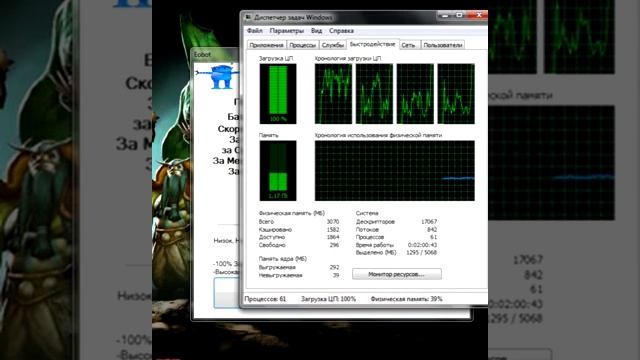Click the Система heading
640x360 pixels.
[x=367, y=213]
